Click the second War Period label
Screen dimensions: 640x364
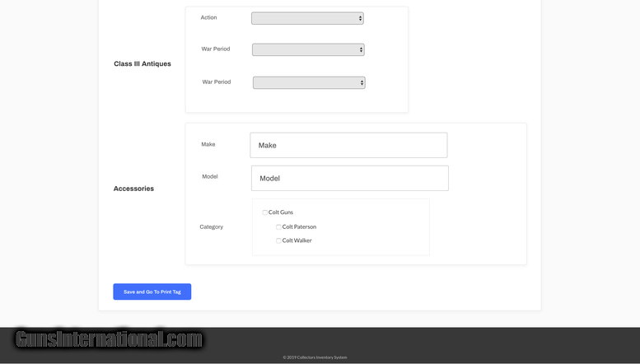[x=217, y=82]
